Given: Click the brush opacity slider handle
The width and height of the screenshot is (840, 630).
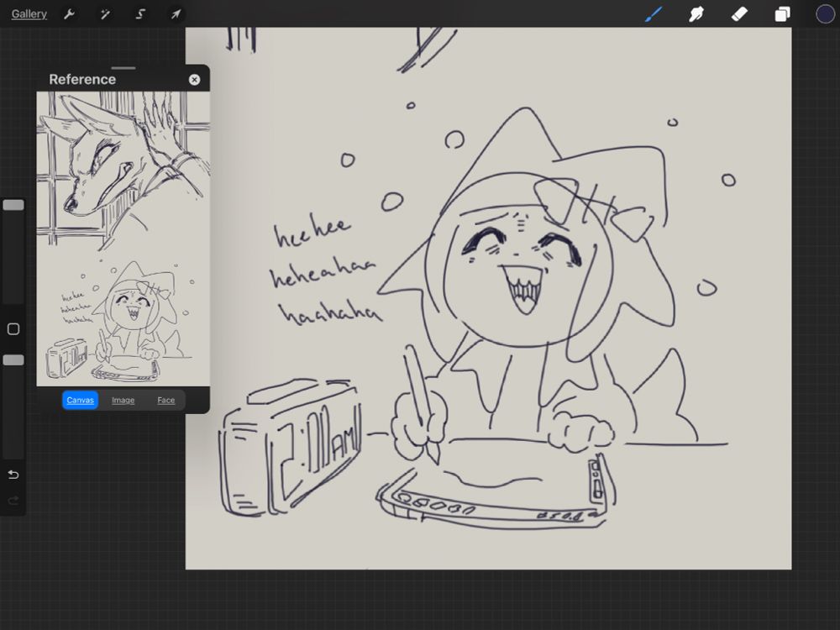Looking at the screenshot, I should (x=13, y=360).
